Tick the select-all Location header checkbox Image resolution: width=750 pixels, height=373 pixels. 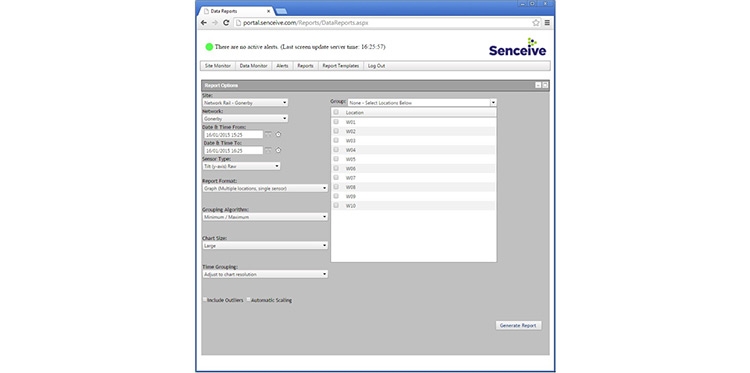click(x=336, y=112)
